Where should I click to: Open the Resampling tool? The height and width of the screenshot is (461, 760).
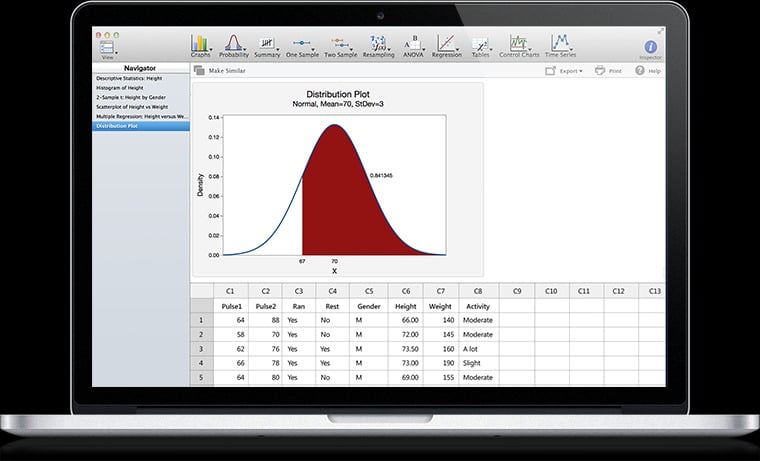(x=379, y=46)
